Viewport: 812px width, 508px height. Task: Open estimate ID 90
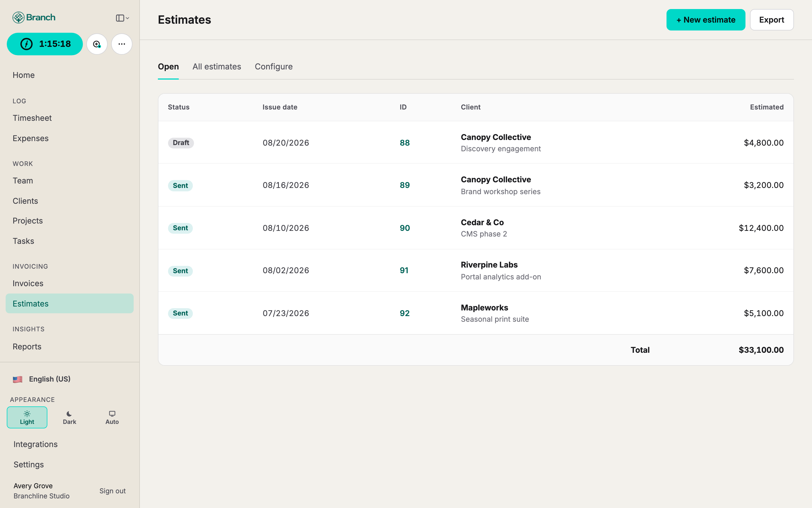coord(405,228)
